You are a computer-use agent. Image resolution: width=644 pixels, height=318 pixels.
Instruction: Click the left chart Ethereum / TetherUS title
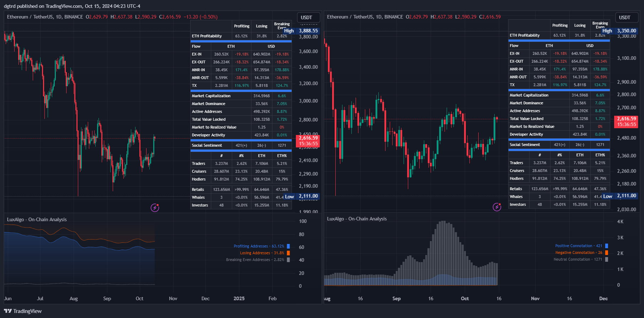pyautogui.click(x=45, y=17)
